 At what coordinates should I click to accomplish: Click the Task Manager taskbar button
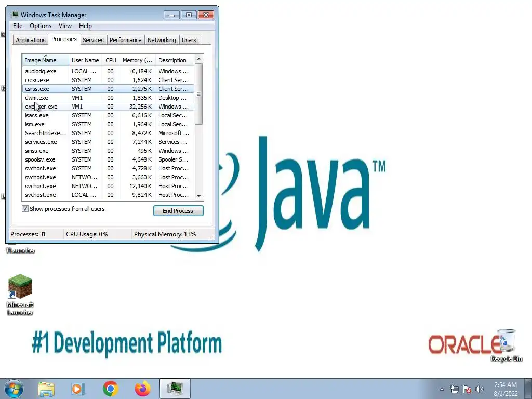tap(175, 389)
